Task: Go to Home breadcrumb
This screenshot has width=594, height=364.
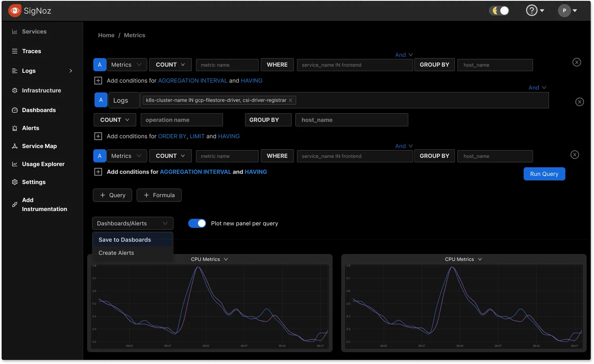Action: point(106,35)
